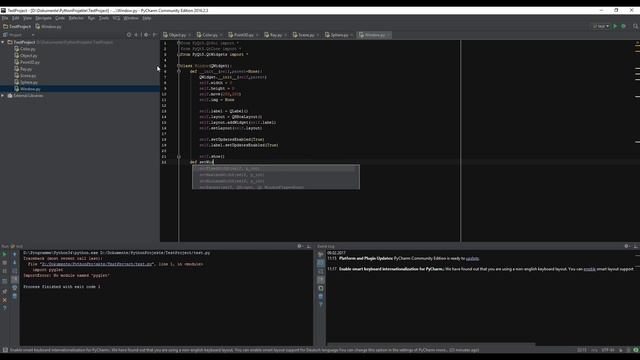
Task: Close the Window.py editor tab
Action: [x=388, y=35]
